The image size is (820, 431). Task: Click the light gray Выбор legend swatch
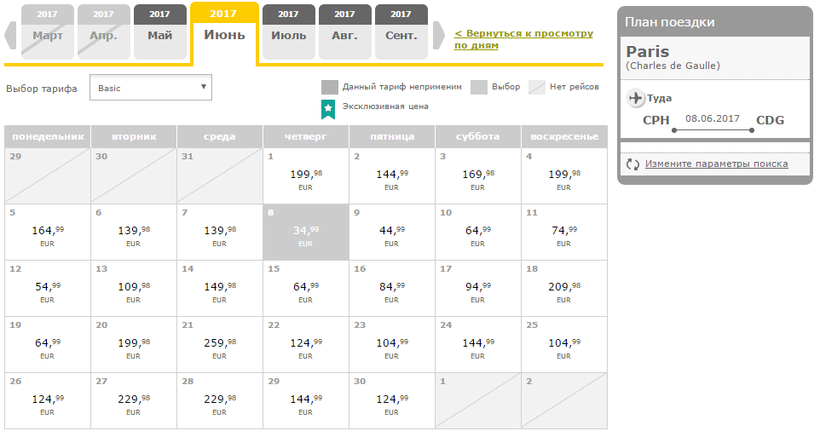click(478, 87)
